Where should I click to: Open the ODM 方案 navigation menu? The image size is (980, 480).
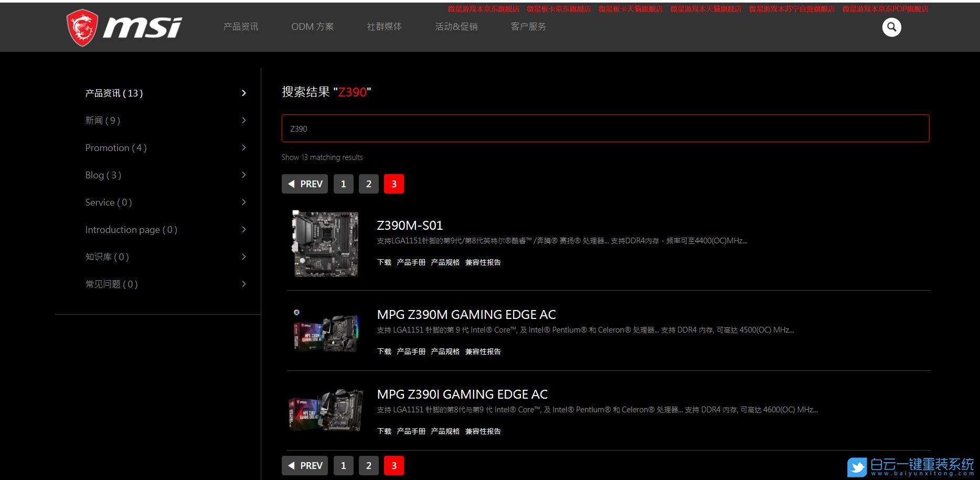coord(312,27)
